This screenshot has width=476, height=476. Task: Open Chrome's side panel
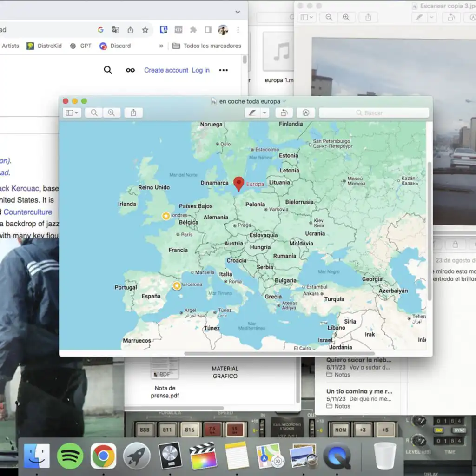(208, 30)
